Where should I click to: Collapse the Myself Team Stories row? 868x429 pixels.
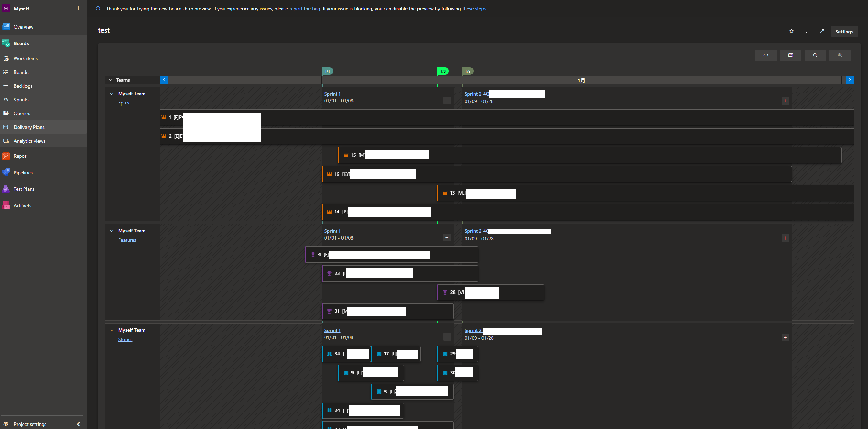[112, 330]
